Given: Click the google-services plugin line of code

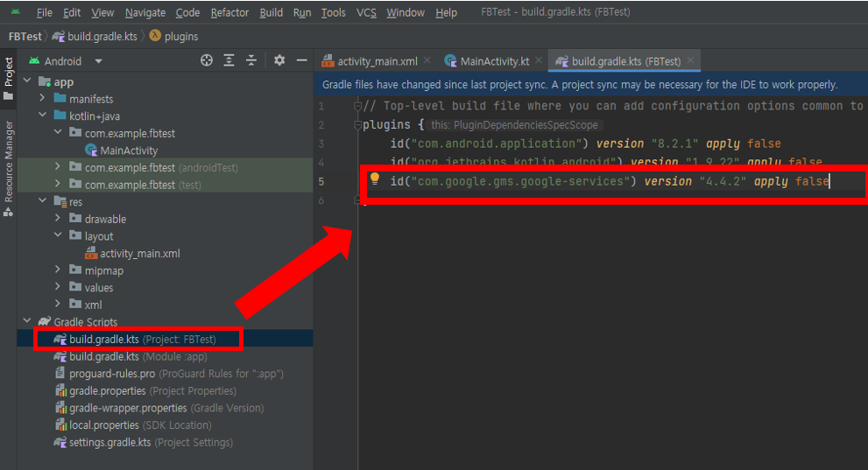Looking at the screenshot, I should (x=610, y=181).
